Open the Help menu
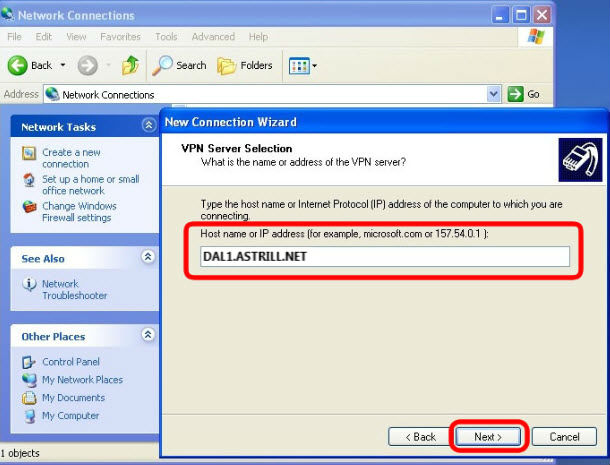This screenshot has height=465, width=610. tap(258, 37)
